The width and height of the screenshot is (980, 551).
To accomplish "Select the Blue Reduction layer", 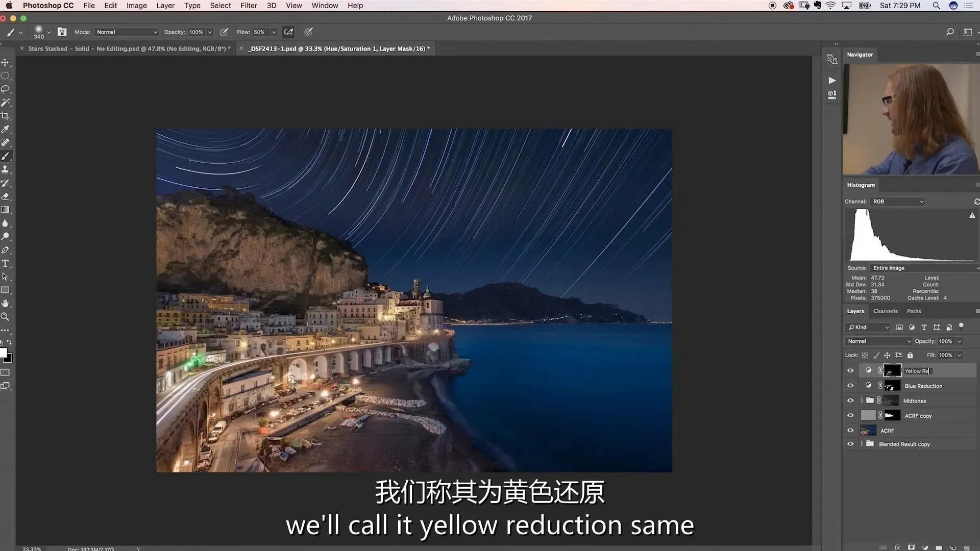I will (923, 386).
